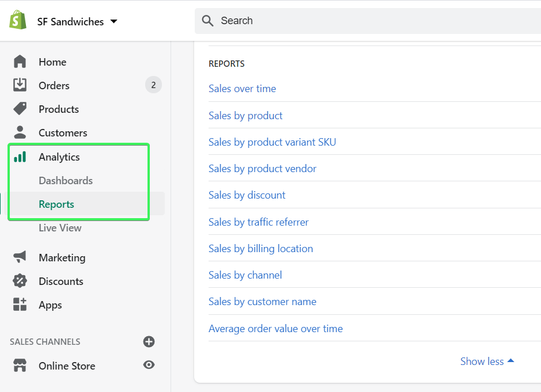This screenshot has height=392, width=541.
Task: Click the Home house icon
Action: (x=20, y=62)
